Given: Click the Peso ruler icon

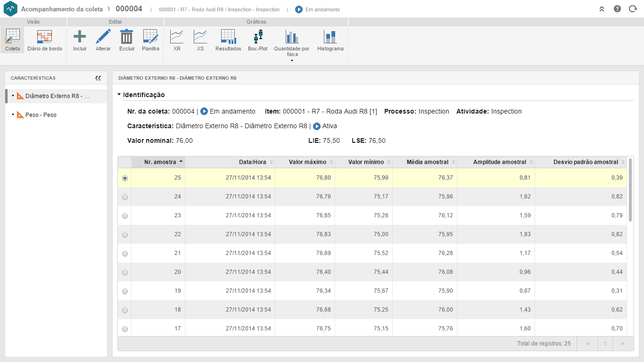Looking at the screenshot, I should pos(20,115).
